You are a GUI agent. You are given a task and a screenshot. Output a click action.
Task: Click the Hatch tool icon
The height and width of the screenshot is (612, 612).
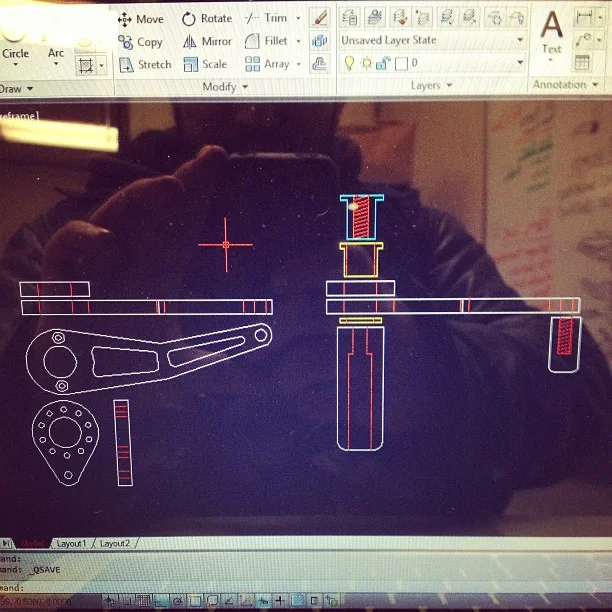pos(85,65)
